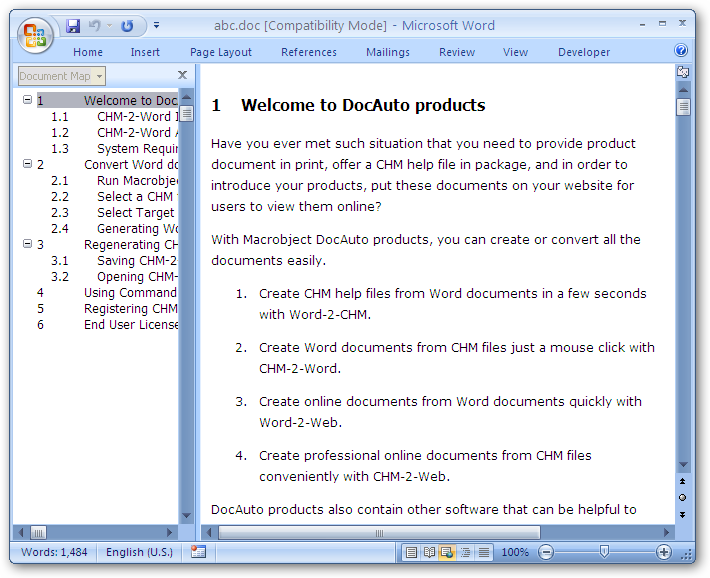Screen dimensions: 710x578
Task: Switch to Full Screen Reading view
Action: click(429, 552)
